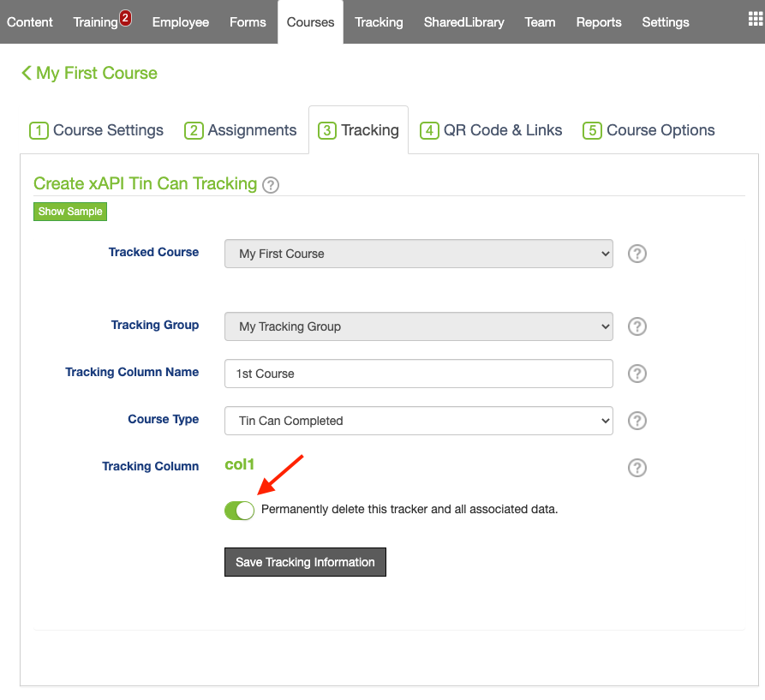Open the Forms menu
This screenshot has height=700, width=765.
pyautogui.click(x=248, y=22)
